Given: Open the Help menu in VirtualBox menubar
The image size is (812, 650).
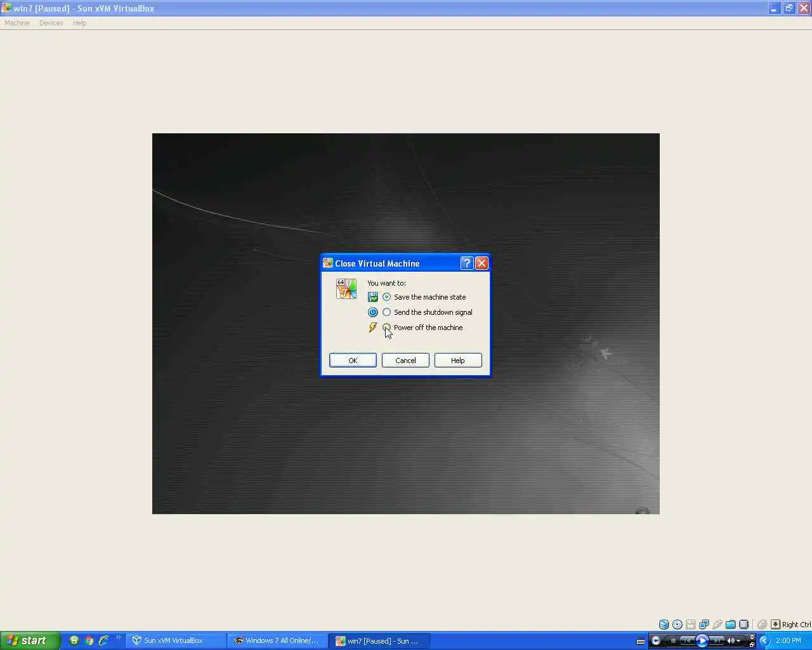Looking at the screenshot, I should [x=79, y=23].
